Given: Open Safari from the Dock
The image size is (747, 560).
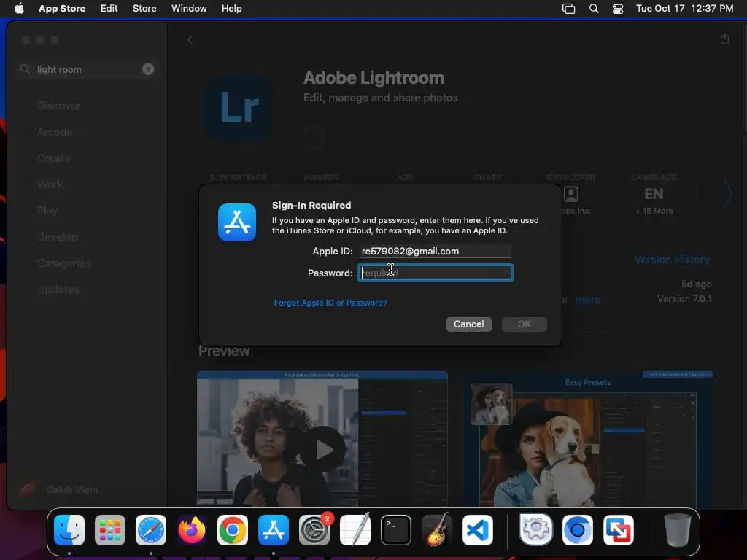Looking at the screenshot, I should tap(151, 530).
